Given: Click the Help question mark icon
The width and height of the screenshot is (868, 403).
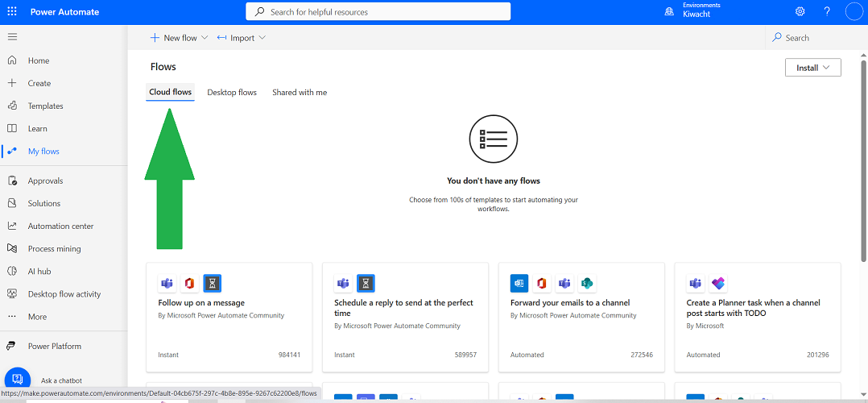Looking at the screenshot, I should tap(827, 12).
